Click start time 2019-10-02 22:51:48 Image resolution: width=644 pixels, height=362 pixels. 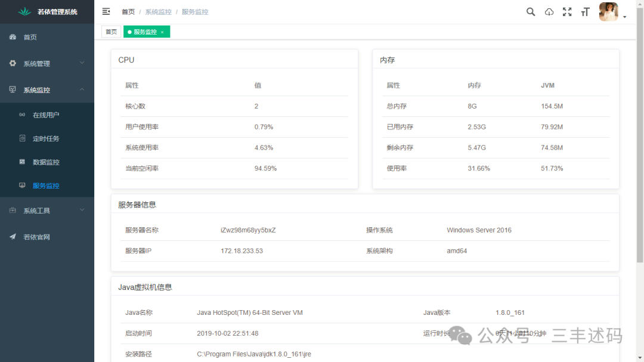pos(228,333)
